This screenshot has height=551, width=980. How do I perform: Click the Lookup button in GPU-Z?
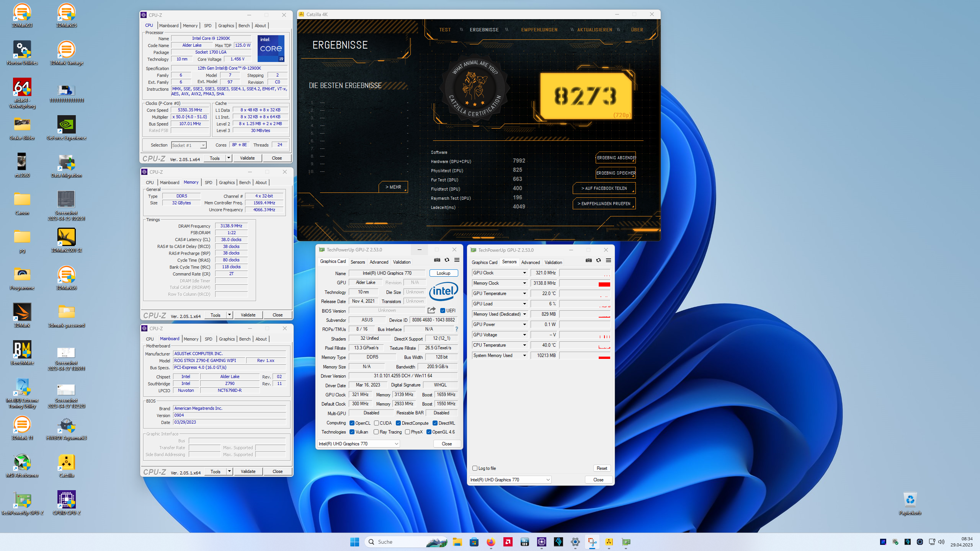tap(443, 273)
